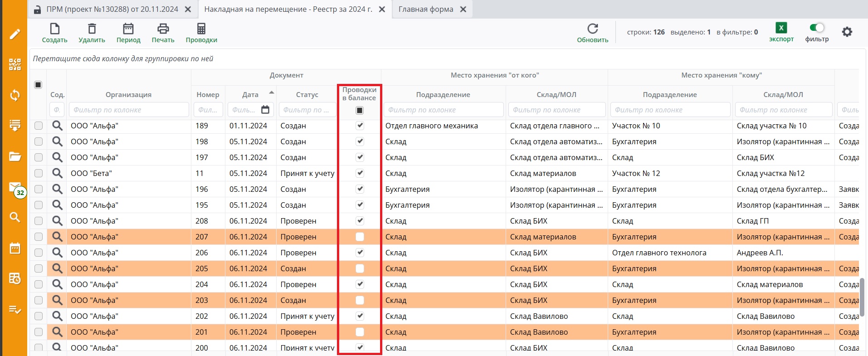Switch to ПРМ проект №130288 tab
Screen dimensions: 868x356
112,9
